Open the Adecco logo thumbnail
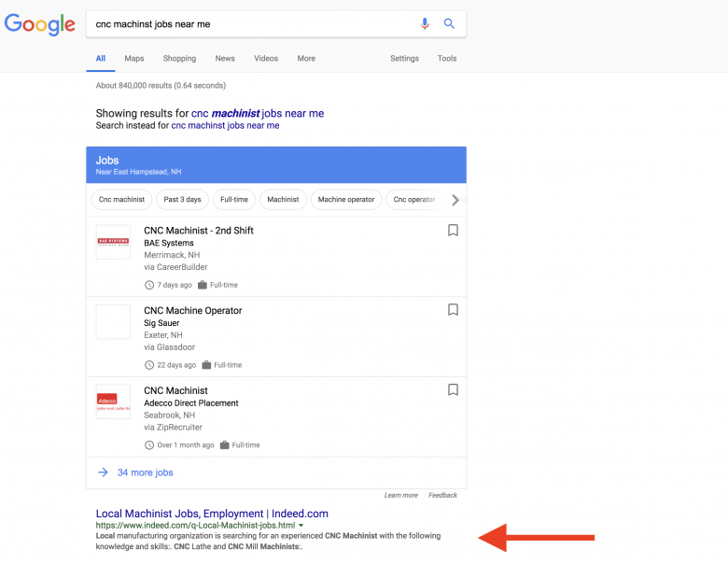 tap(113, 402)
